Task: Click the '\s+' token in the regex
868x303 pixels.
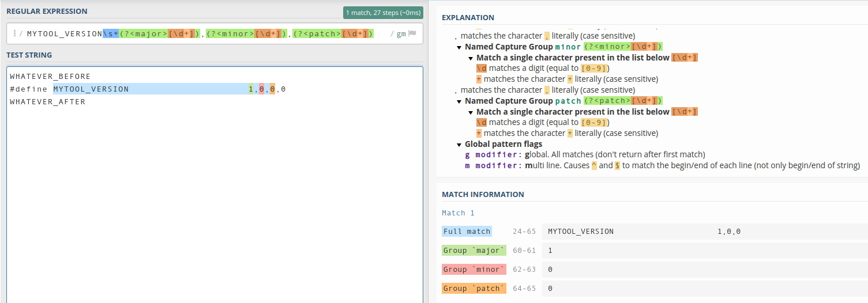Action: (x=110, y=33)
